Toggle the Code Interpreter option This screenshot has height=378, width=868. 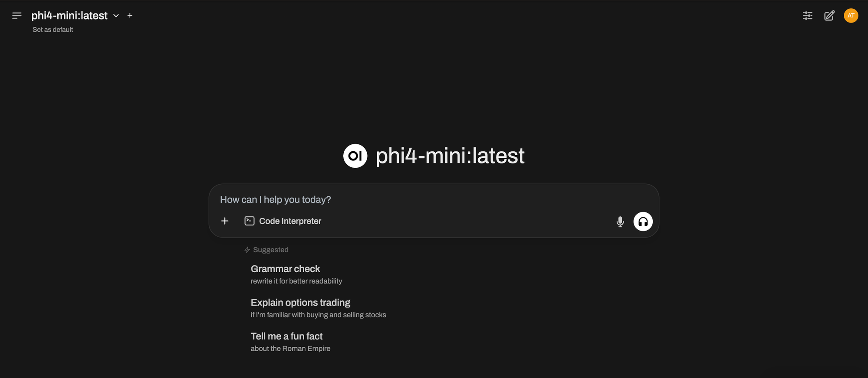[290, 221]
